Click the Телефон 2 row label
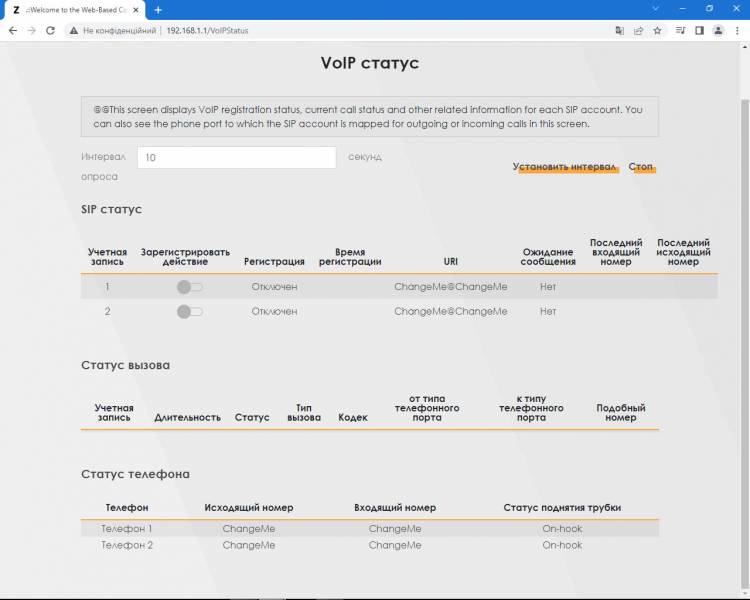 tap(127, 545)
